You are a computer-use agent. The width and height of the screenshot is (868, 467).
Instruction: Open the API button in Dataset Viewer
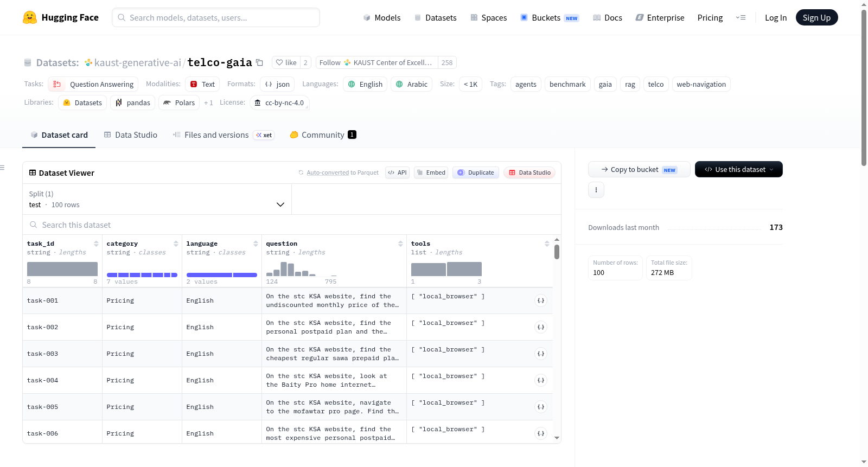pos(397,172)
